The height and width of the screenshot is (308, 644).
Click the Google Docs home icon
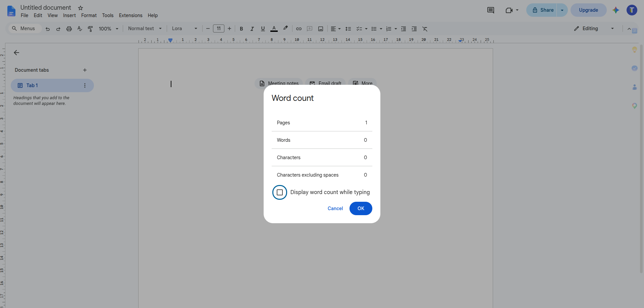click(11, 11)
